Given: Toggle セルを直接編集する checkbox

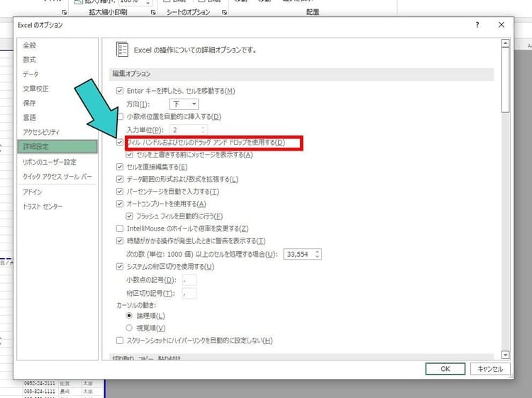Looking at the screenshot, I should click(120, 167).
